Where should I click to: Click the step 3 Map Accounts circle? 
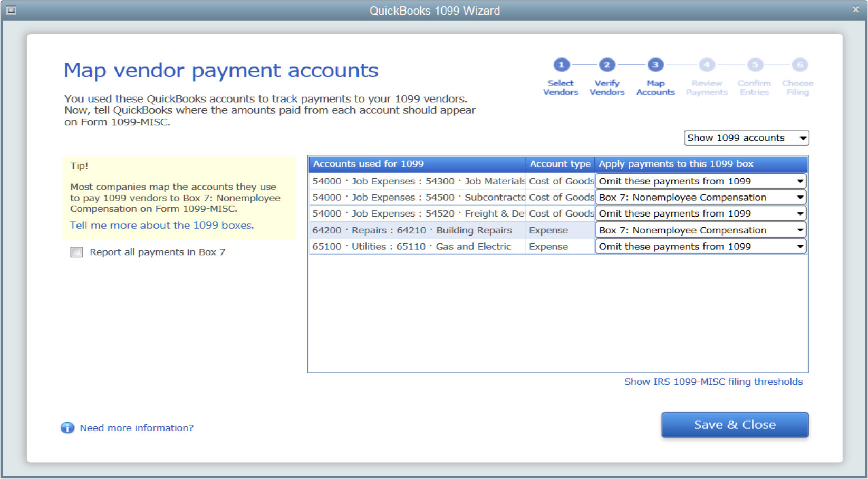pyautogui.click(x=655, y=65)
